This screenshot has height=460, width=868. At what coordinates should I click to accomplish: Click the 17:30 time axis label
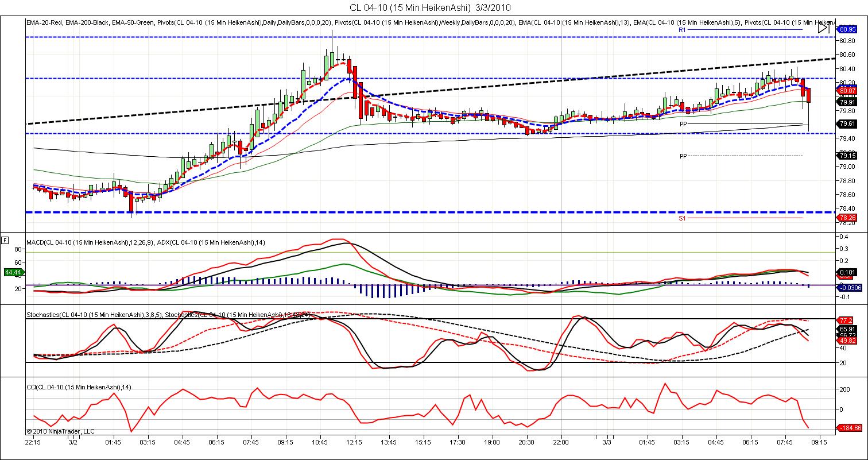click(x=458, y=443)
